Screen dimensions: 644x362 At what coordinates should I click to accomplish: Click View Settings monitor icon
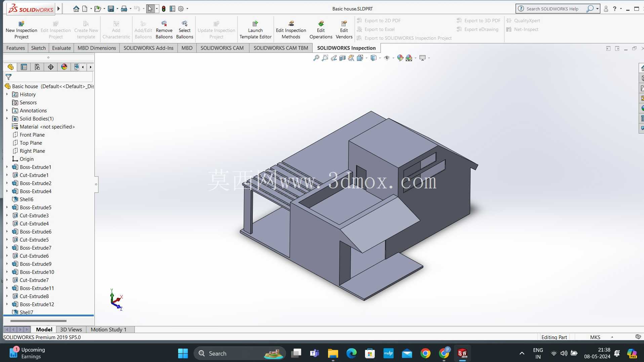click(x=422, y=58)
